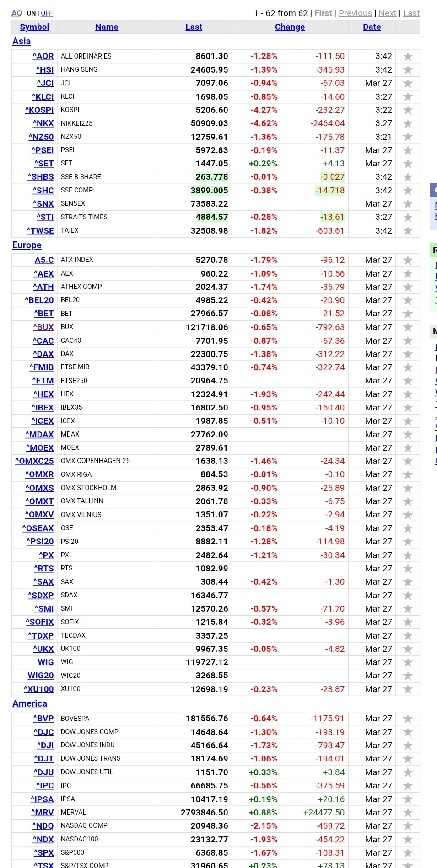The width and height of the screenshot is (437, 868).
Task: Open the AQ link at top
Action: click(16, 13)
